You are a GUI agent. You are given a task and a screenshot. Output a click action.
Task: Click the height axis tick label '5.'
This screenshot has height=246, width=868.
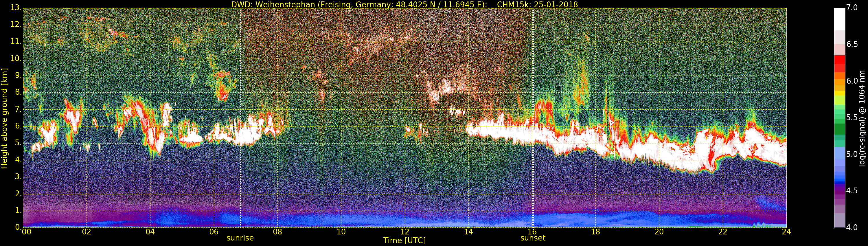[18, 143]
